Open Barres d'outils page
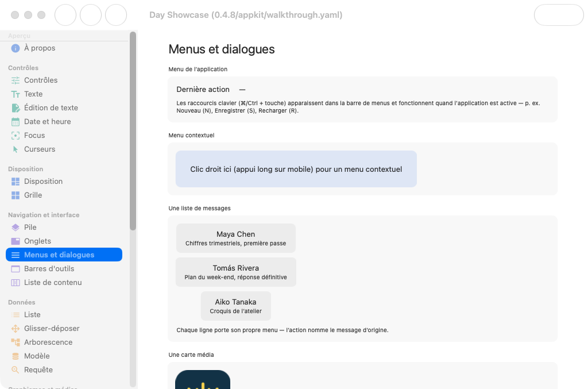588x389 pixels. click(64, 269)
